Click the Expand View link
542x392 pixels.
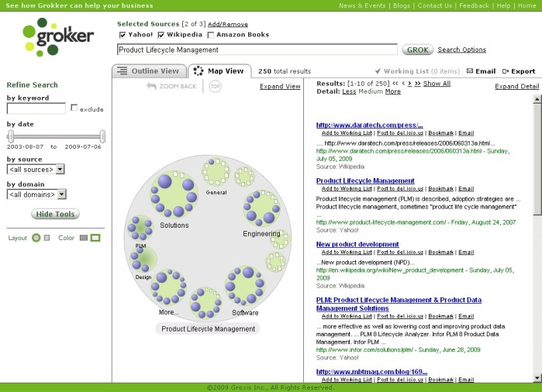[280, 86]
